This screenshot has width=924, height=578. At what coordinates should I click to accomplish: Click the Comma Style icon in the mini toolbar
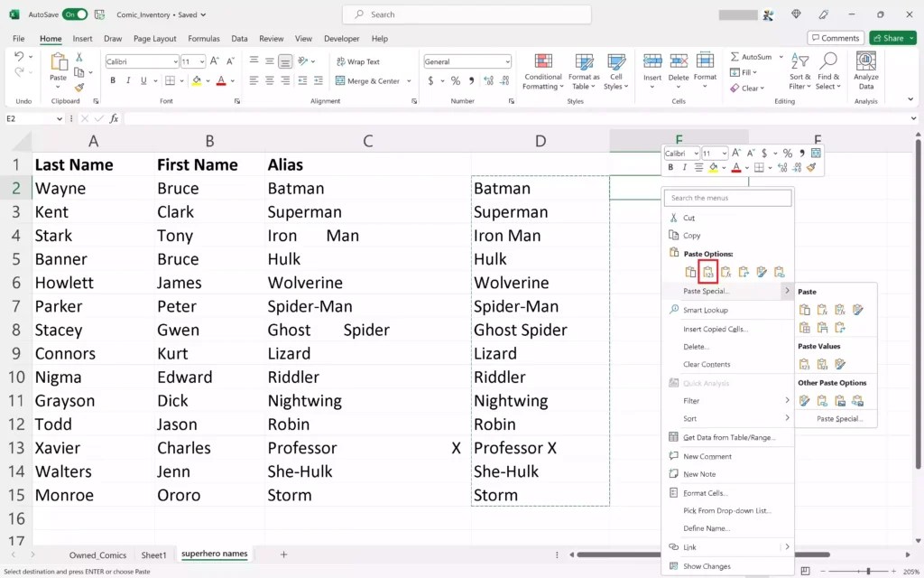click(803, 153)
